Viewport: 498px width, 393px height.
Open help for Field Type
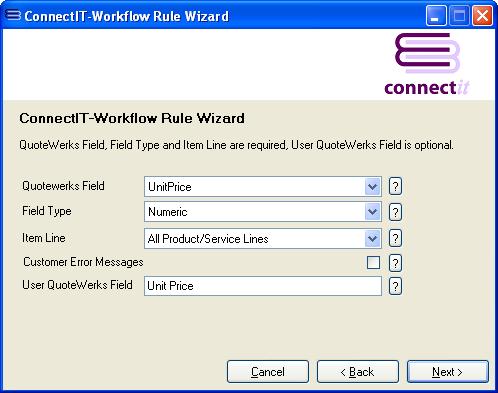click(x=395, y=212)
